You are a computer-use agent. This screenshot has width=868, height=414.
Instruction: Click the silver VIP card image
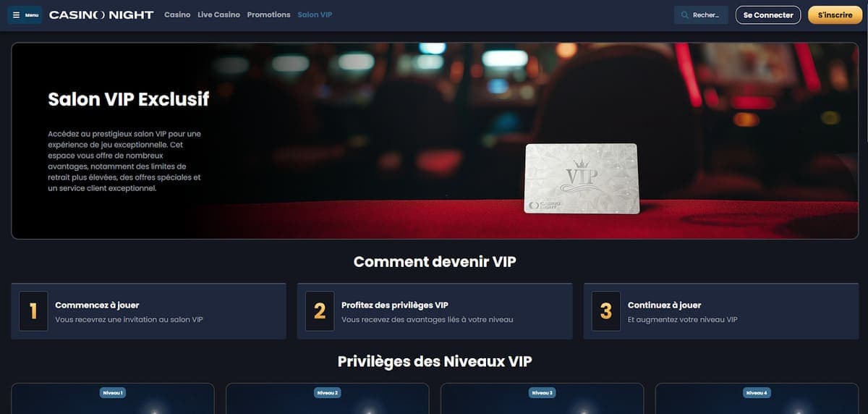coord(582,178)
